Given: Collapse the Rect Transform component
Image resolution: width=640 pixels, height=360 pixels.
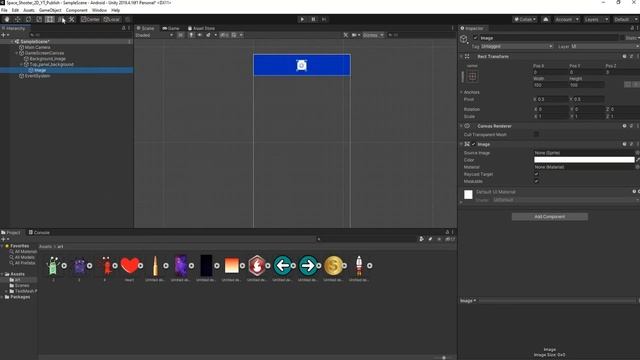Looking at the screenshot, I should [x=462, y=56].
